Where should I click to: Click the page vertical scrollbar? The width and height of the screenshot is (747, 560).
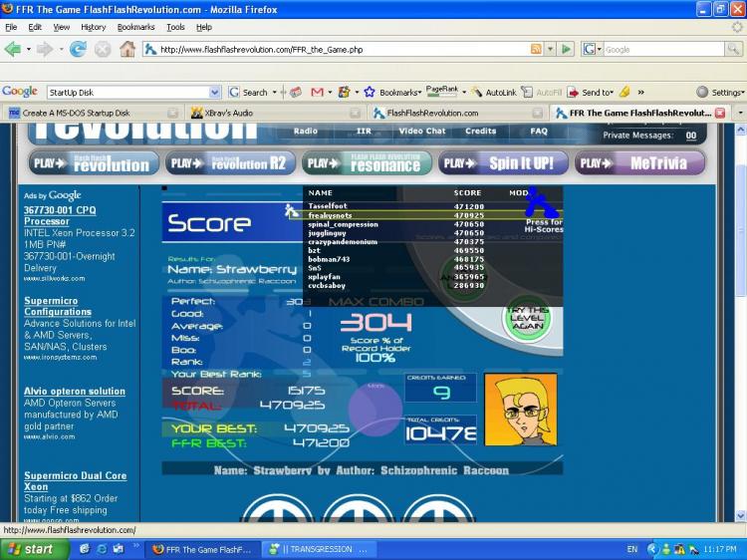(741, 322)
